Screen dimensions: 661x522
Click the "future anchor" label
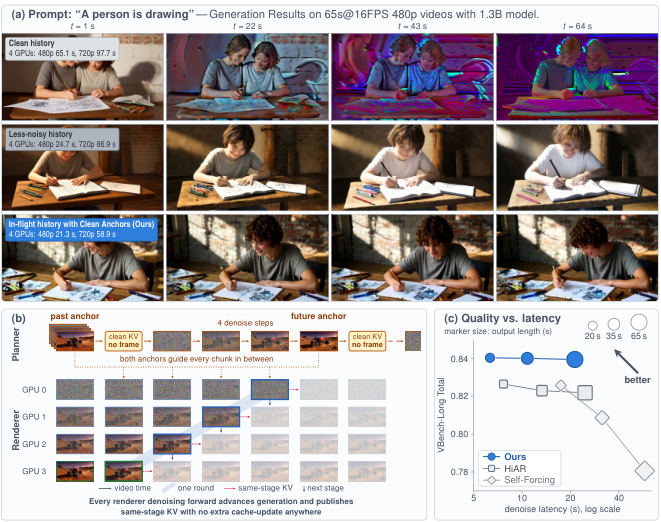(318, 316)
